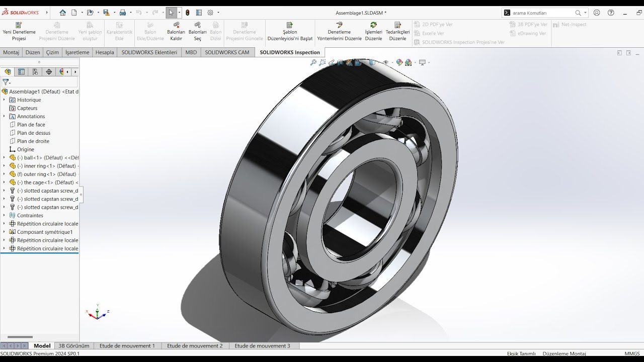Click Apply Scene icon in view toolbar
Image resolution: width=644 pixels, height=362 pixels.
408,63
